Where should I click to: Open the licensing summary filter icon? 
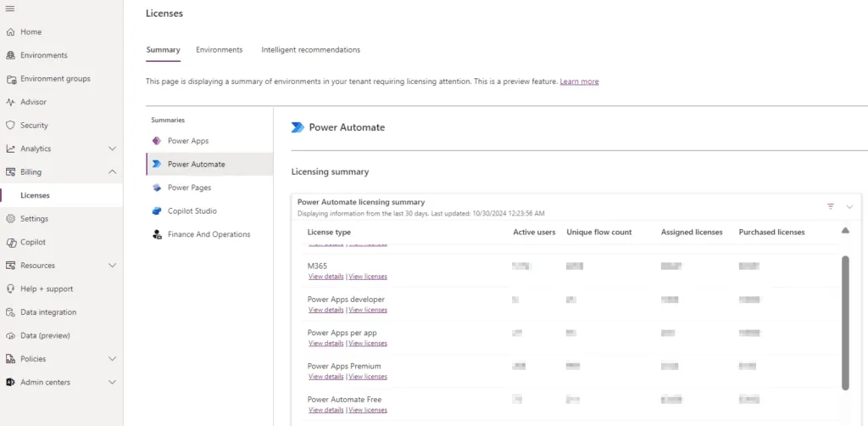[831, 206]
